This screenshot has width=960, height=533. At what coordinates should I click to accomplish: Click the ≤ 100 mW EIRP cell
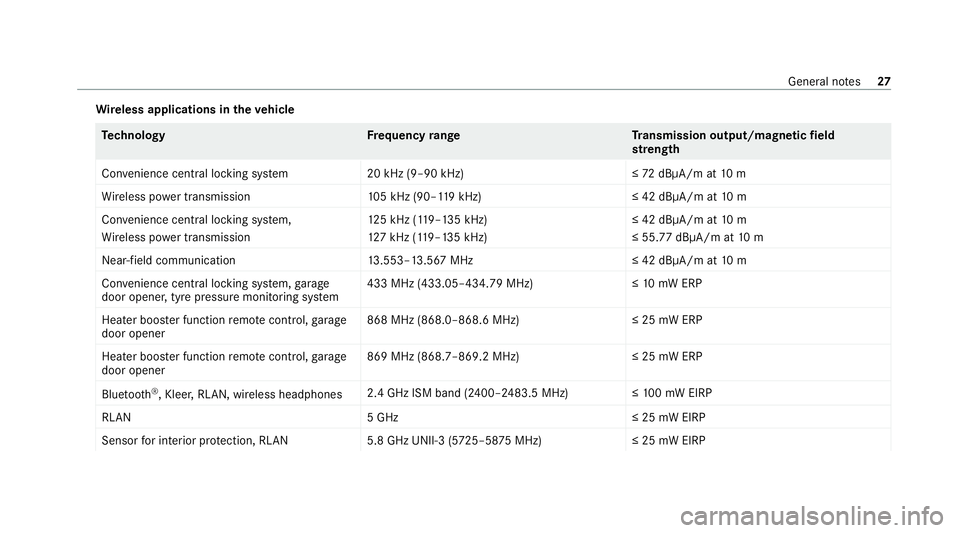(x=672, y=393)
